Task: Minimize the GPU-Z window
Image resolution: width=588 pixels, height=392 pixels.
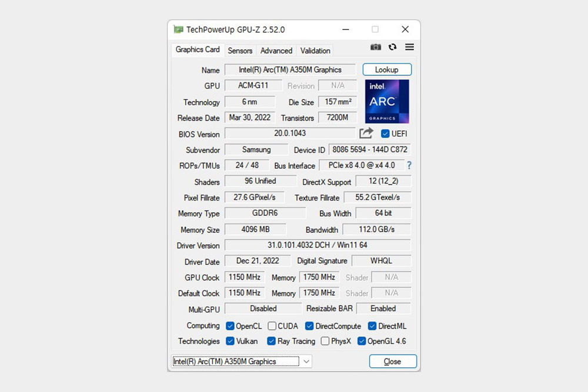Action: pyautogui.click(x=346, y=29)
